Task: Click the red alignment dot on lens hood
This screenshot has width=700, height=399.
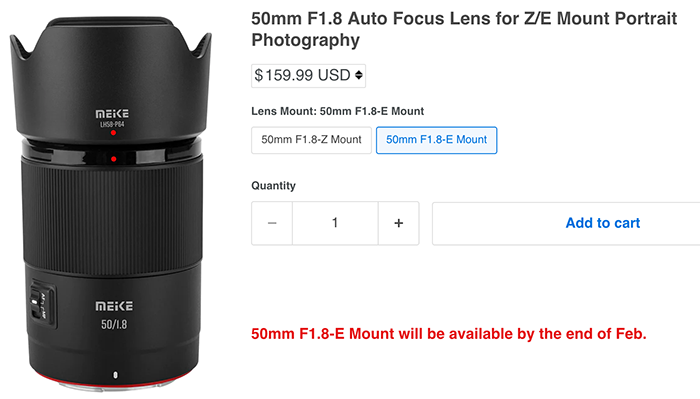Action: pyautogui.click(x=113, y=133)
